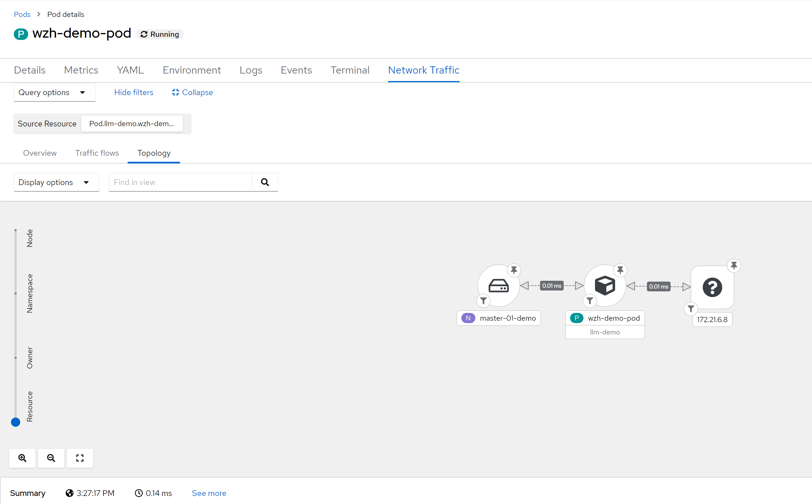The width and height of the screenshot is (812, 504).
Task: Toggle pin on wzh-demo-pod node
Action: pyautogui.click(x=620, y=270)
